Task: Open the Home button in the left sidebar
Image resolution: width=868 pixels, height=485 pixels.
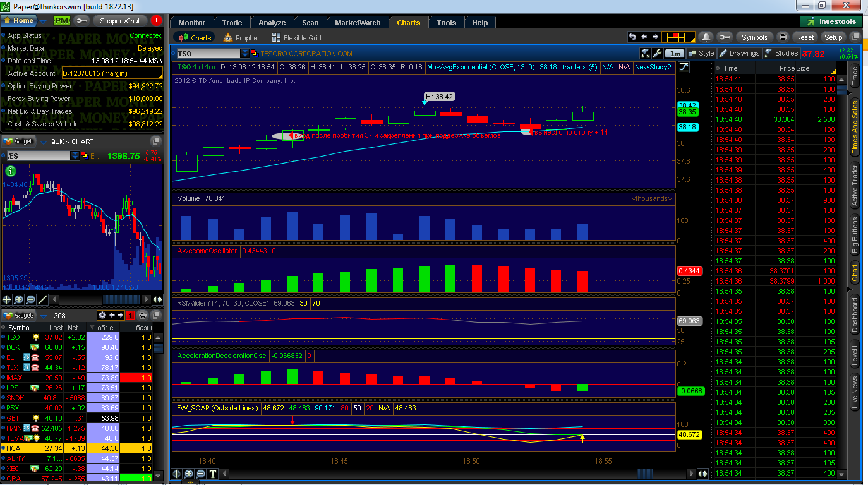Action: tap(20, 21)
